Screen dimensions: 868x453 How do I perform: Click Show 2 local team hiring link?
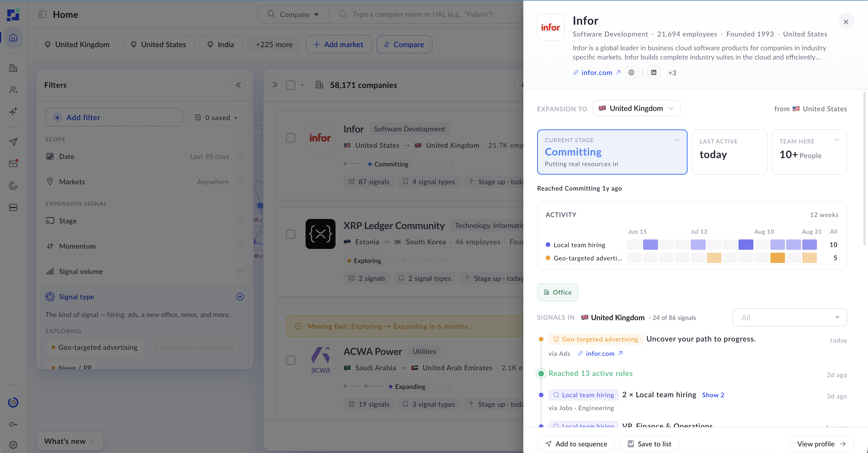point(713,395)
